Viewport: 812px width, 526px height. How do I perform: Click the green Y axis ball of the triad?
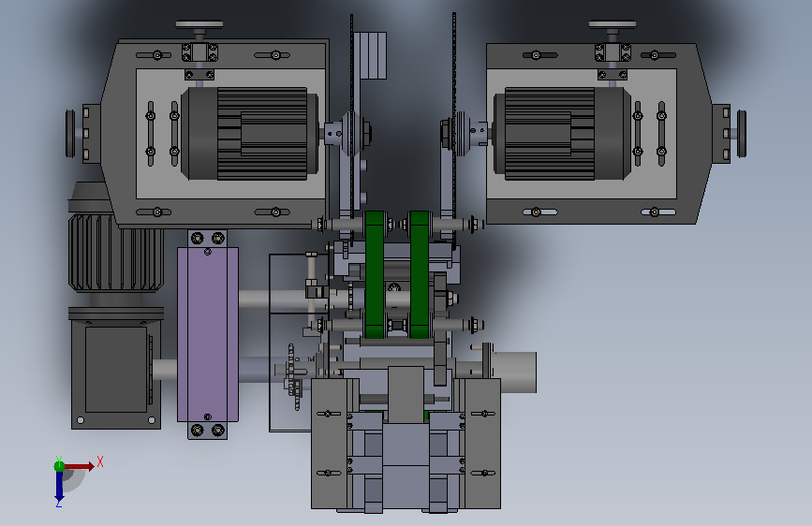[x=59, y=466]
